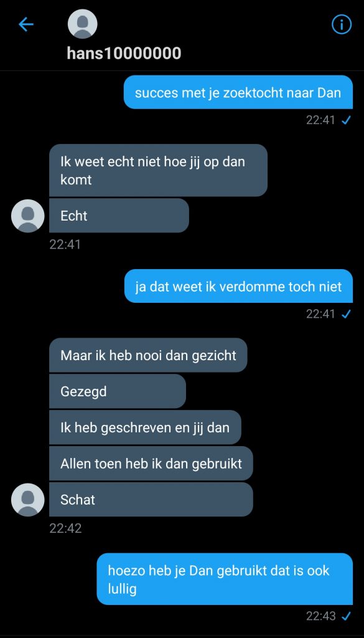Tap the 22:41 checkmark under the 'zoektocht' message
This screenshot has height=638, width=364.
pos(346,120)
